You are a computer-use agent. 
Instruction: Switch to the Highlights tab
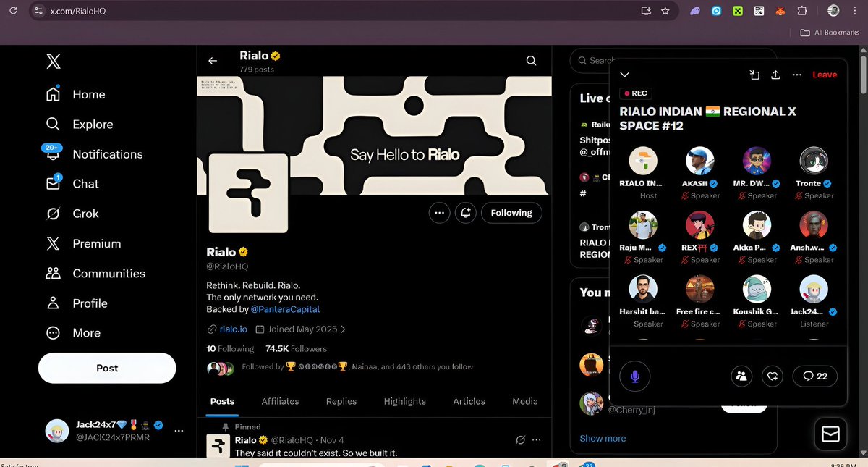pos(405,401)
